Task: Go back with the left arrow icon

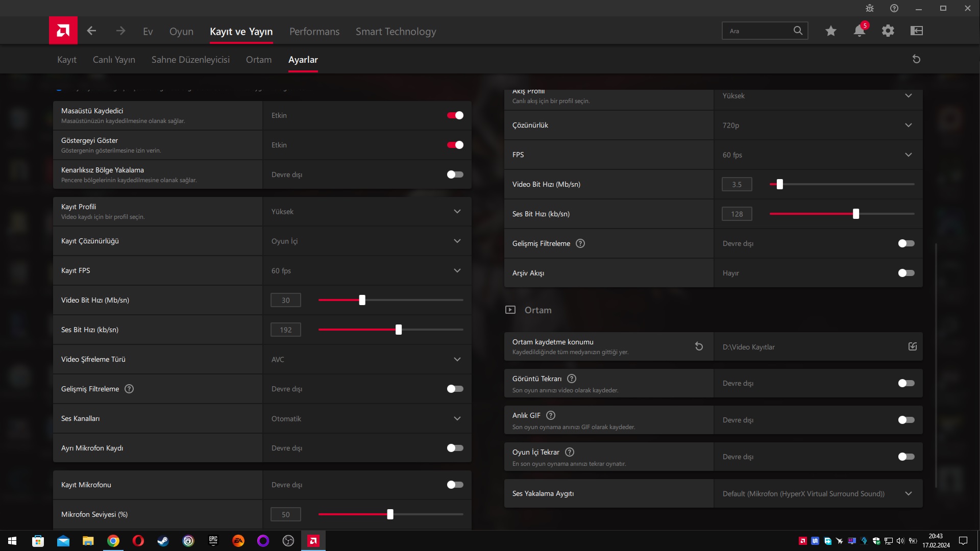Action: tap(91, 31)
